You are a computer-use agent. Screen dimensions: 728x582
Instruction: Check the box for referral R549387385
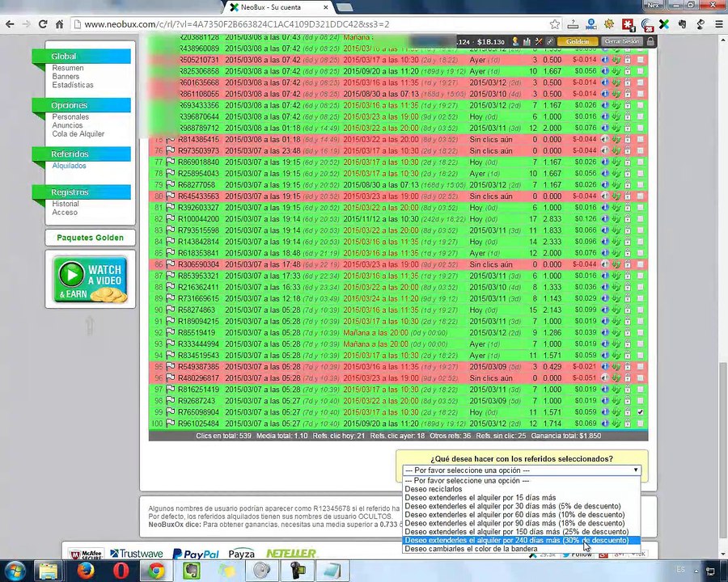pos(641,367)
